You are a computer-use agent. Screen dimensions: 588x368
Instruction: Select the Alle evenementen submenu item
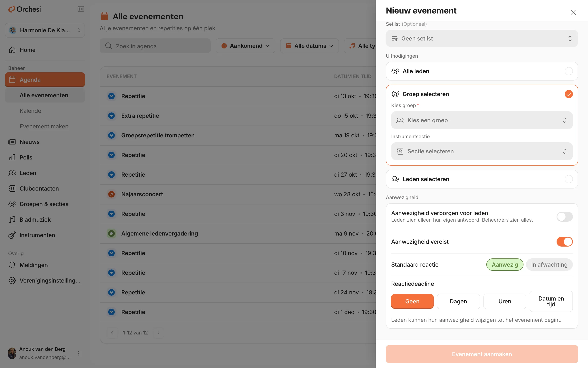[45, 95]
